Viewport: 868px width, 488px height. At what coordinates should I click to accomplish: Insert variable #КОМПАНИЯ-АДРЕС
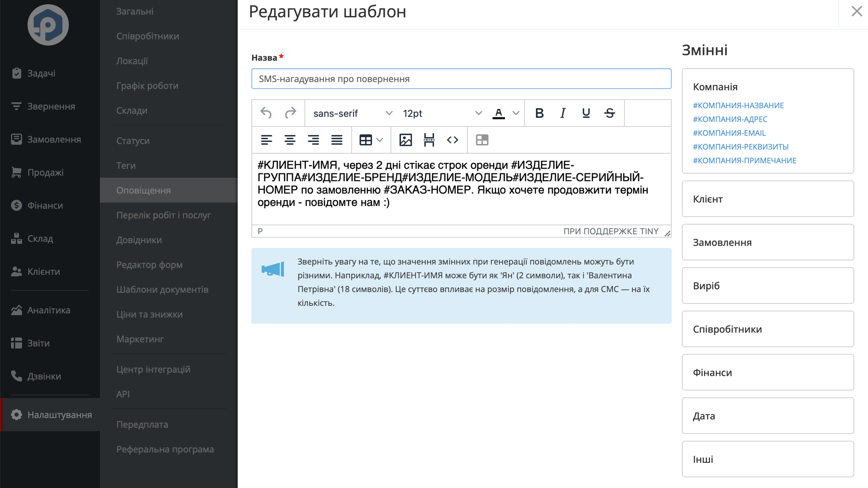[x=730, y=119]
